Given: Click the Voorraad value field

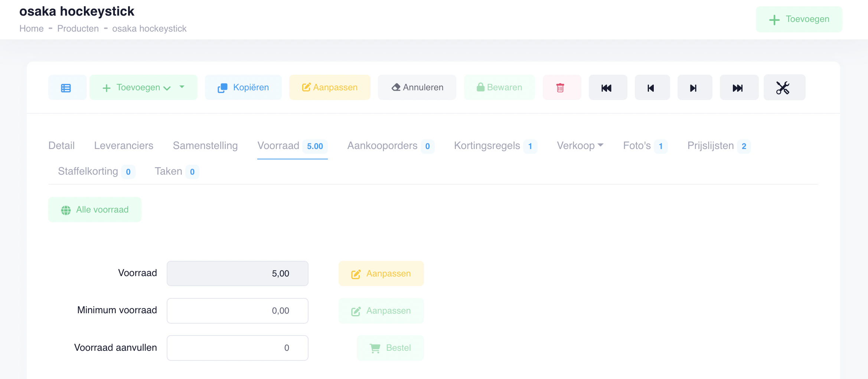Looking at the screenshot, I should point(238,273).
